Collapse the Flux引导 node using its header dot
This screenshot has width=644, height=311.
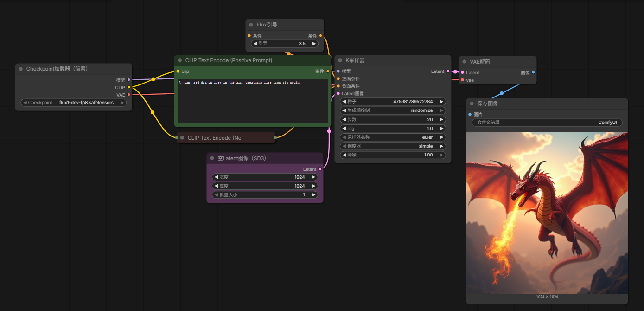[x=251, y=25]
